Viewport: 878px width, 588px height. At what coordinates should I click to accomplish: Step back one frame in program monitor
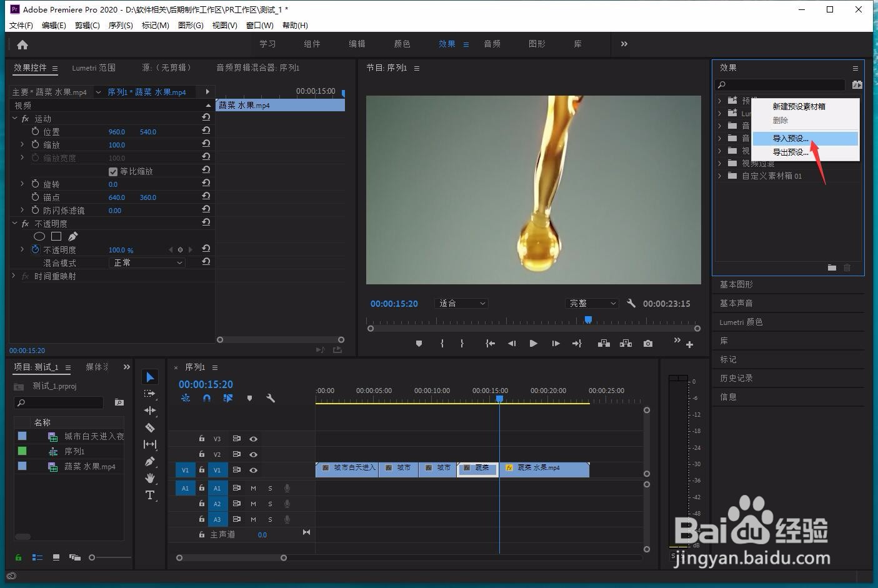pos(512,343)
